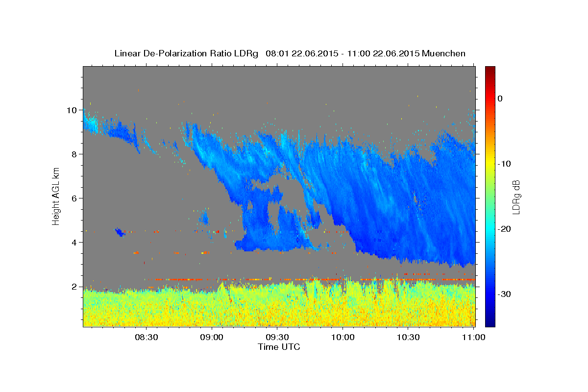The image size is (588, 392).
Task: Click the 10:00 time tick label
Action: click(x=343, y=338)
